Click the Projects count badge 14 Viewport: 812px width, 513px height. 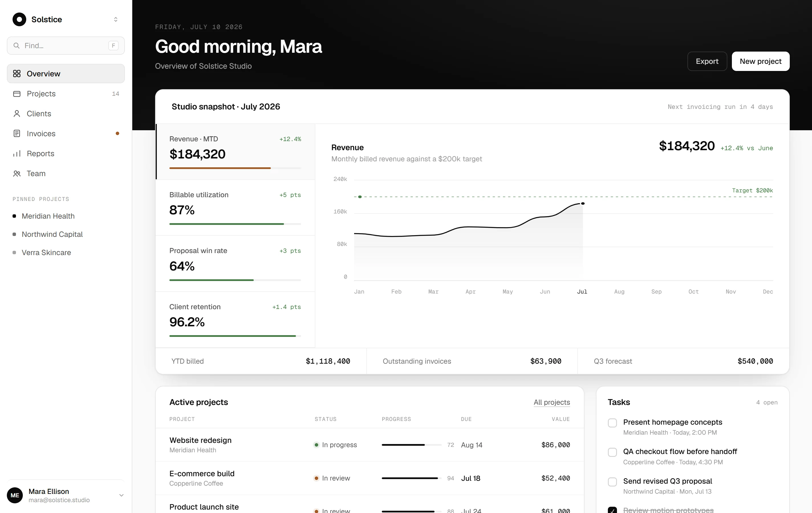[x=116, y=94]
